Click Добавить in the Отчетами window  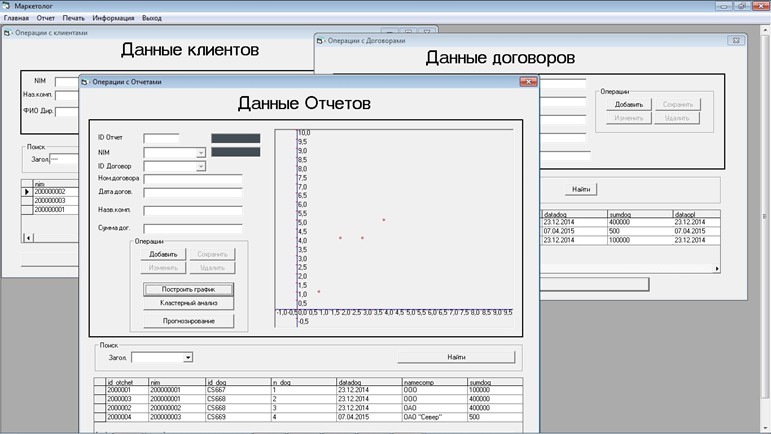(163, 254)
